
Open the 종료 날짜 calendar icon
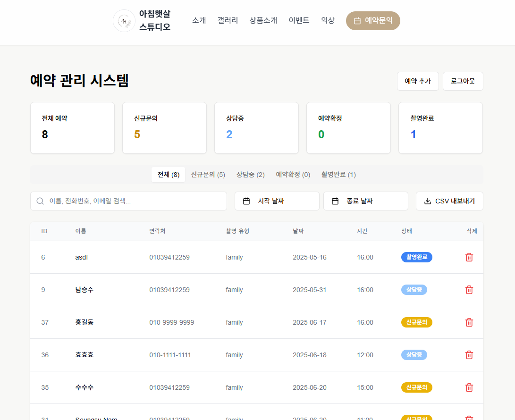tap(336, 201)
